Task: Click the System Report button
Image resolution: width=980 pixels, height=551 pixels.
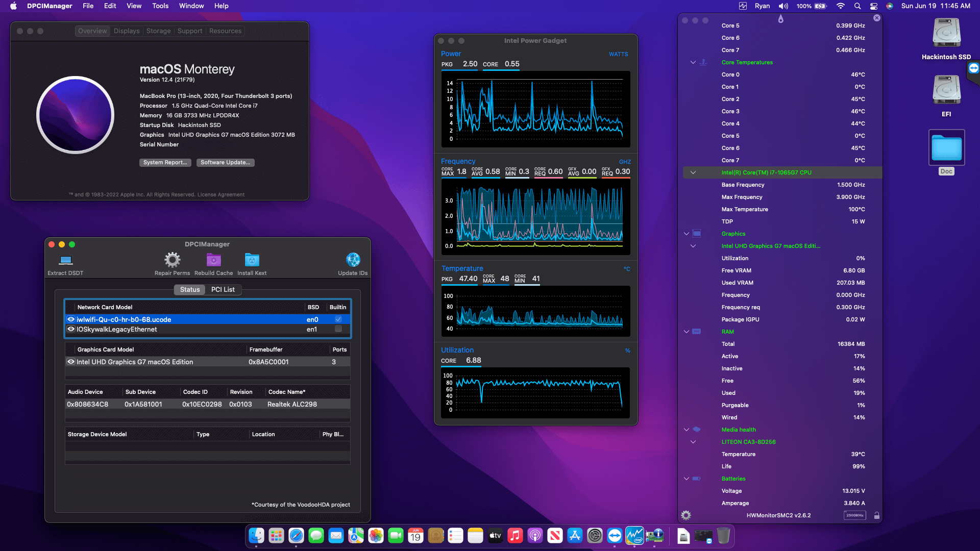Action: click(165, 162)
